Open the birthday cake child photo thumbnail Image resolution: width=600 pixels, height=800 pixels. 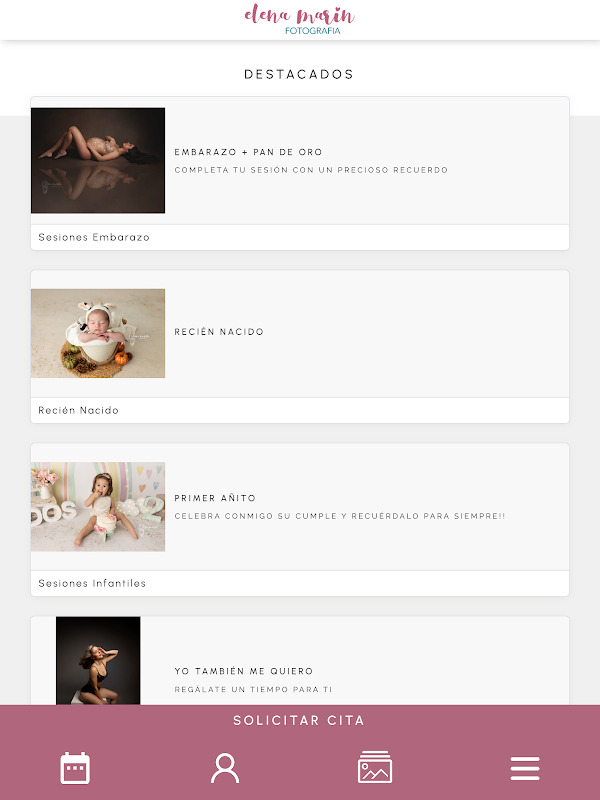(x=98, y=507)
